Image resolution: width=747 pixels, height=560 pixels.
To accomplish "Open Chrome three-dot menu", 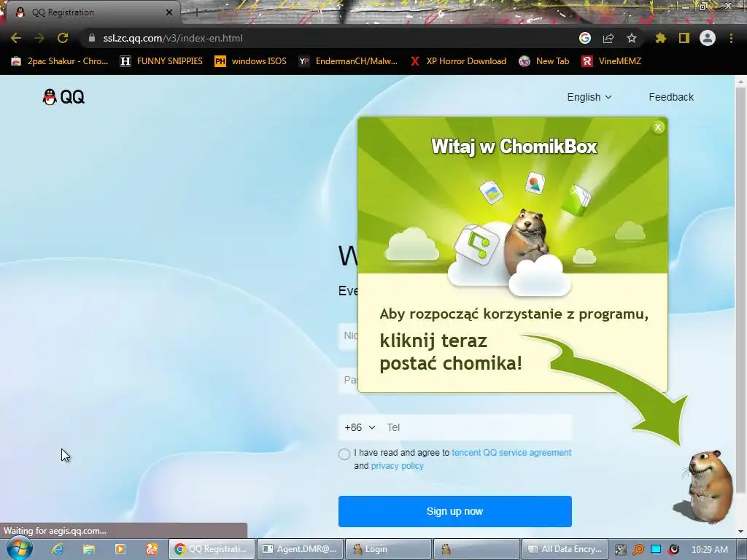I will (731, 38).
